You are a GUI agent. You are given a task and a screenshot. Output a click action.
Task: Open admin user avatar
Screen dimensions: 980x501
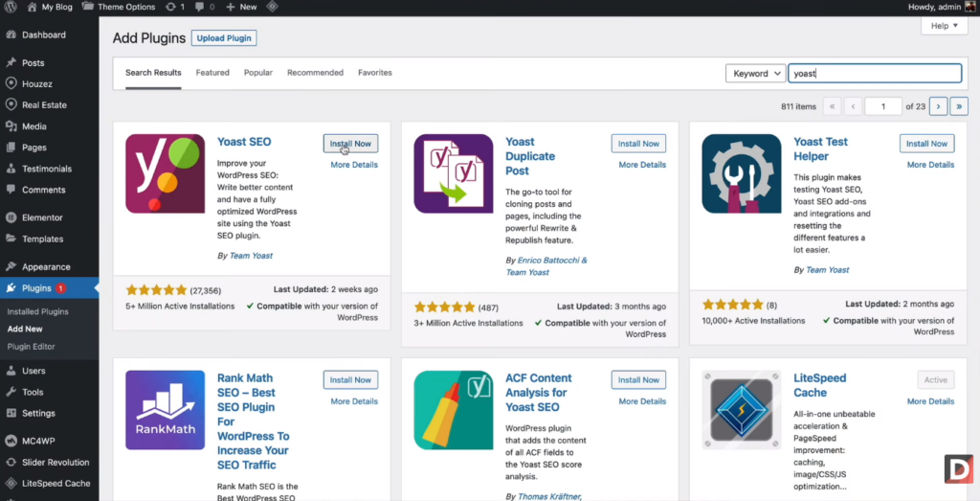tap(969, 7)
